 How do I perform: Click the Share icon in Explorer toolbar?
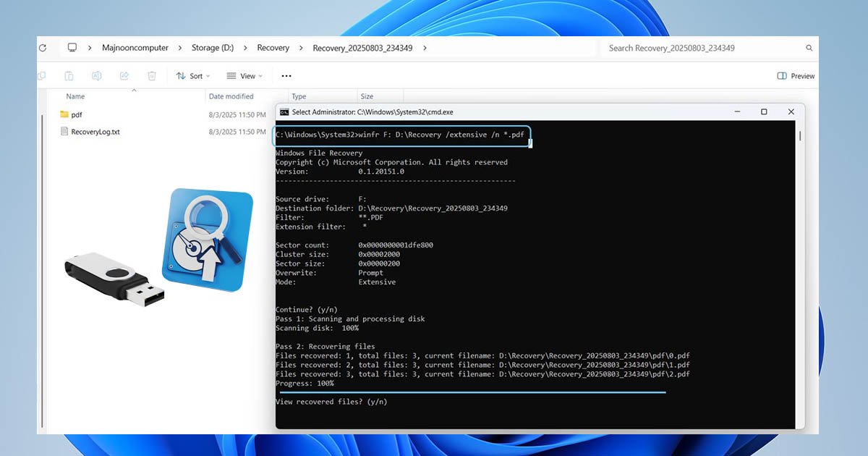point(124,76)
